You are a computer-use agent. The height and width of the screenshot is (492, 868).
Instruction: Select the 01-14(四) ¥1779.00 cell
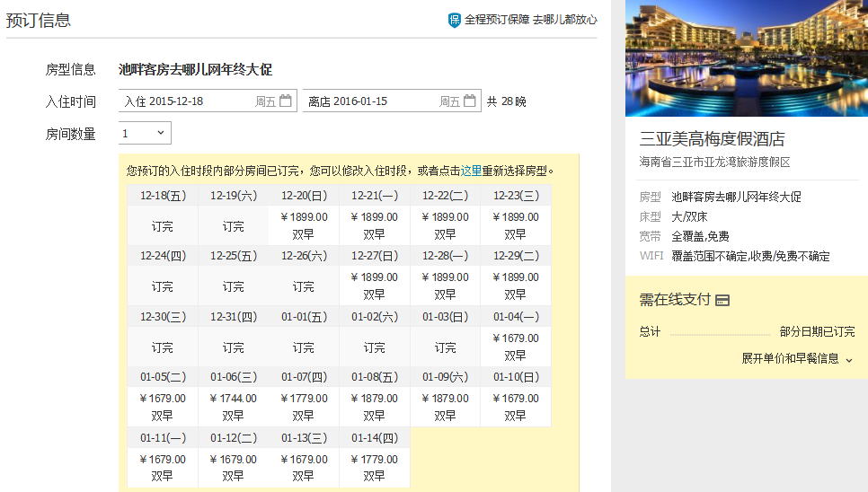pos(374,468)
